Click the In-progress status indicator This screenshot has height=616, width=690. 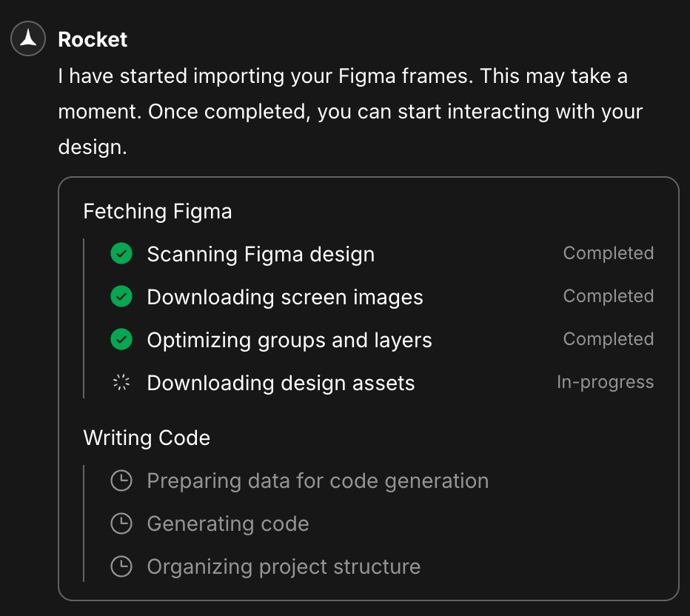click(606, 382)
